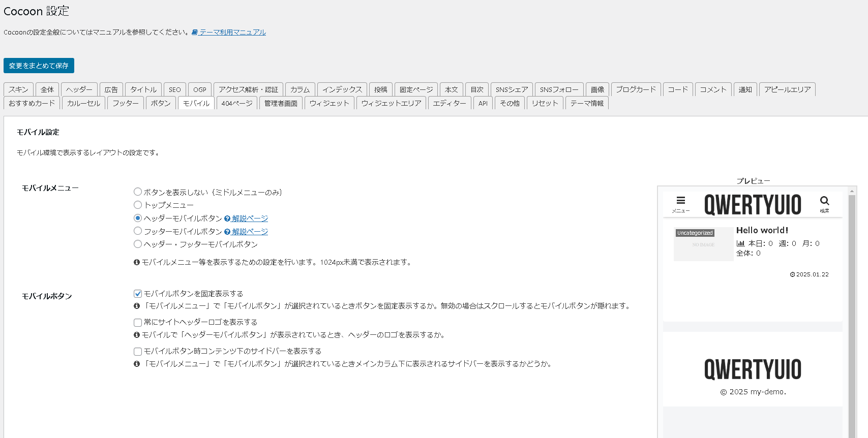
Task: Click help icon beside ヘッダーモバイルボタン
Action: pos(227,218)
